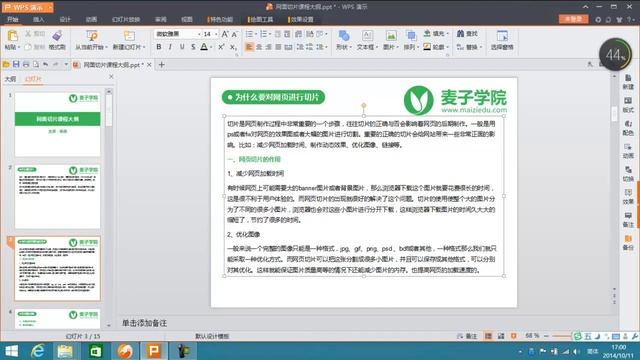Open the Design (设计) ribbon tab
Viewport: 640px width, 360px height.
65,19
